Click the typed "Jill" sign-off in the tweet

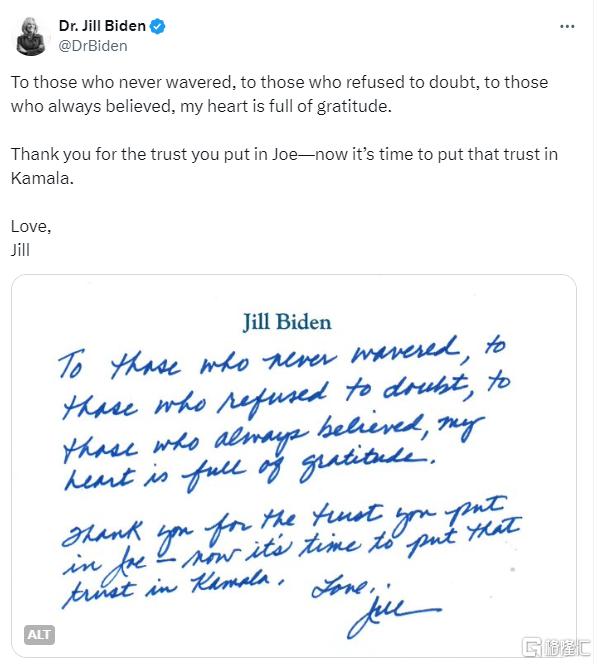[20, 250]
